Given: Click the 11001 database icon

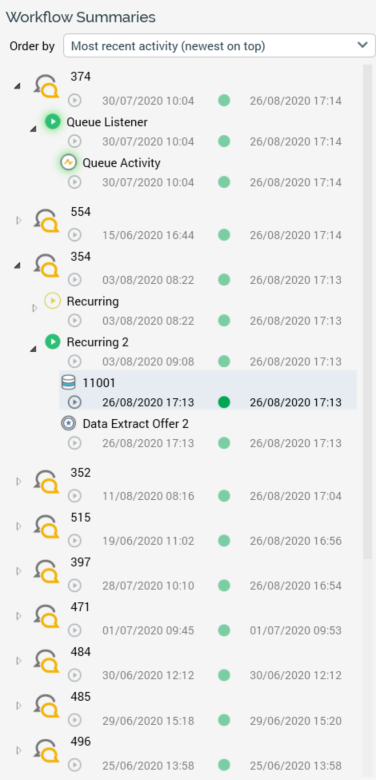Looking at the screenshot, I should (68, 383).
